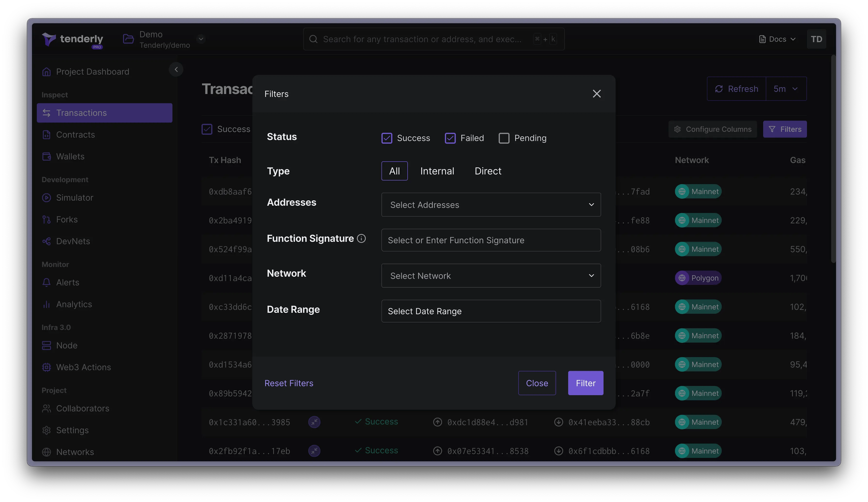Toggle the Success status checkbox in Filters
The width and height of the screenshot is (868, 502).
click(x=387, y=138)
